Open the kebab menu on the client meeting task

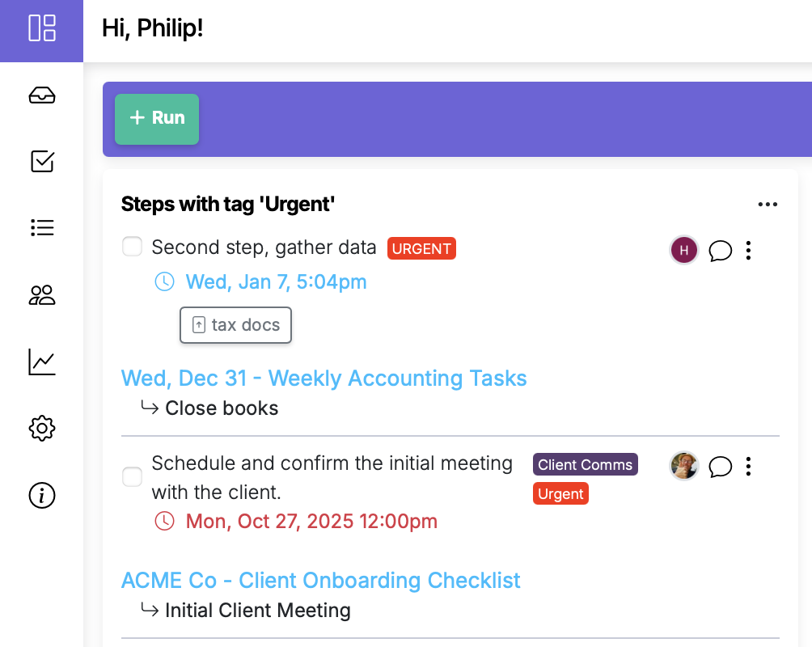click(x=748, y=467)
